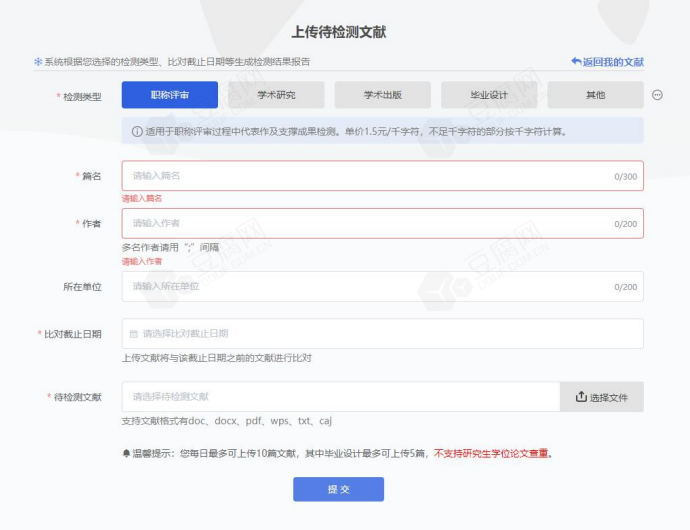The height and width of the screenshot is (530, 690).
Task: Click the info icon in pricing banner
Action: coord(137,131)
